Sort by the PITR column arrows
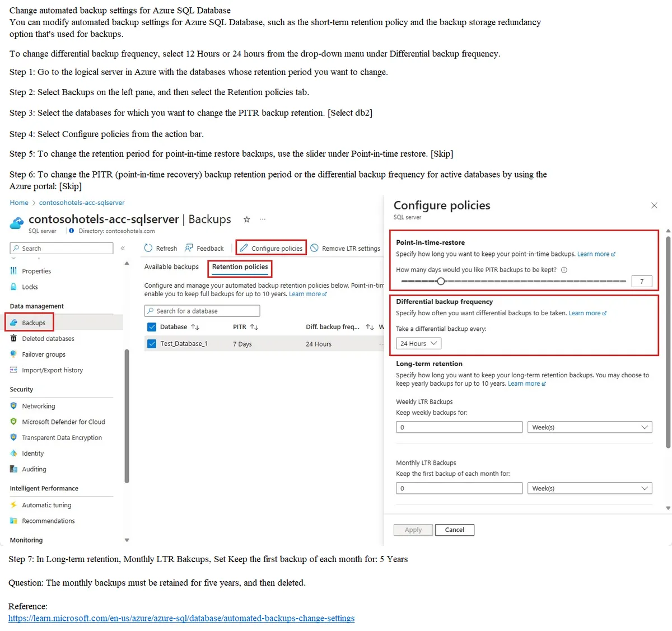Screen dimensions: 672x631 (x=254, y=327)
